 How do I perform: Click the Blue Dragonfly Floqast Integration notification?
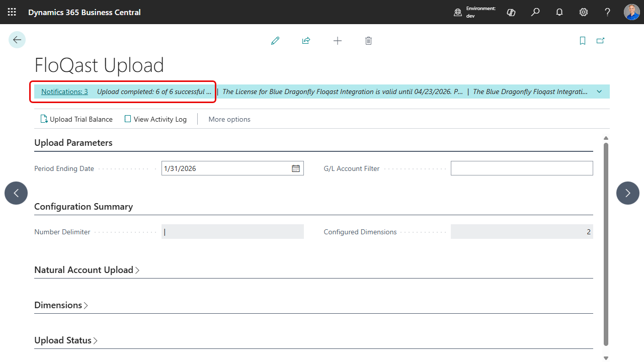click(530, 92)
